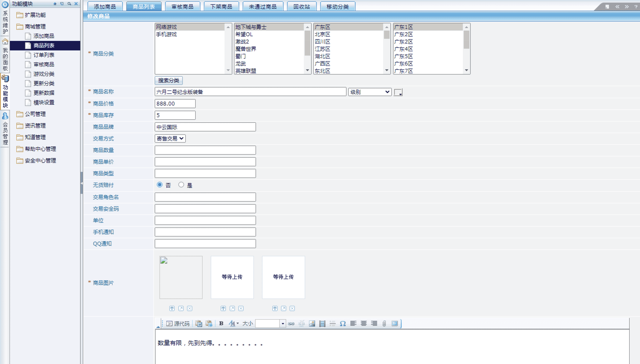This screenshot has width=640, height=364.
Task: Align editor text left
Action: click(x=353, y=324)
